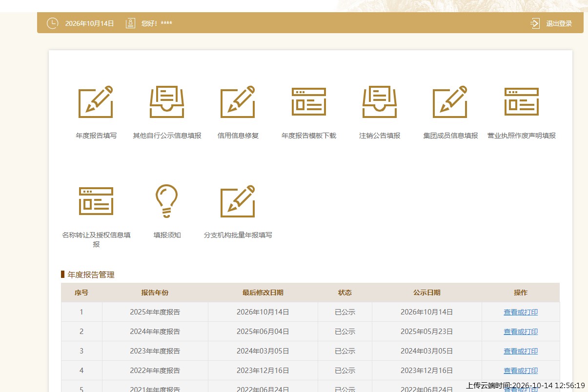
Task: Select the 2022年年度报告 cell
Action: point(155,371)
